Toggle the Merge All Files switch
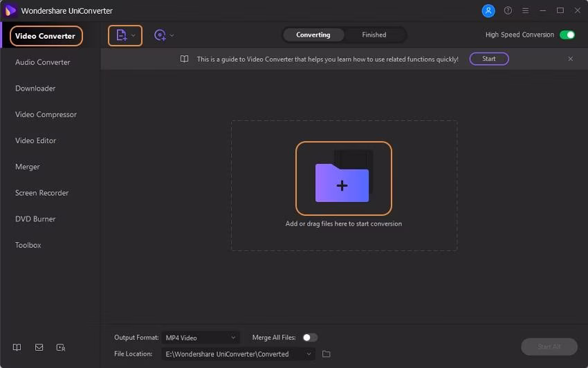588x368 pixels. (x=310, y=338)
